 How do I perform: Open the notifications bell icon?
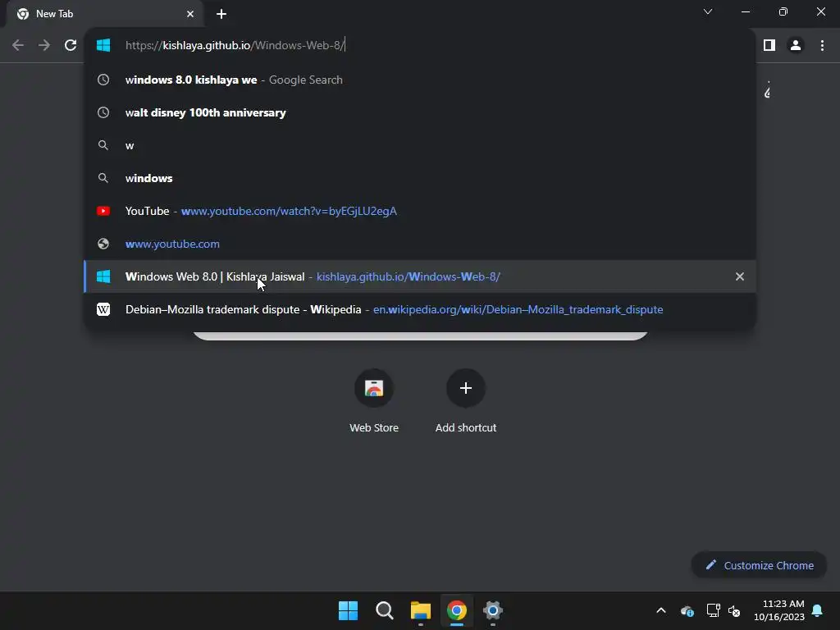pyautogui.click(x=818, y=610)
